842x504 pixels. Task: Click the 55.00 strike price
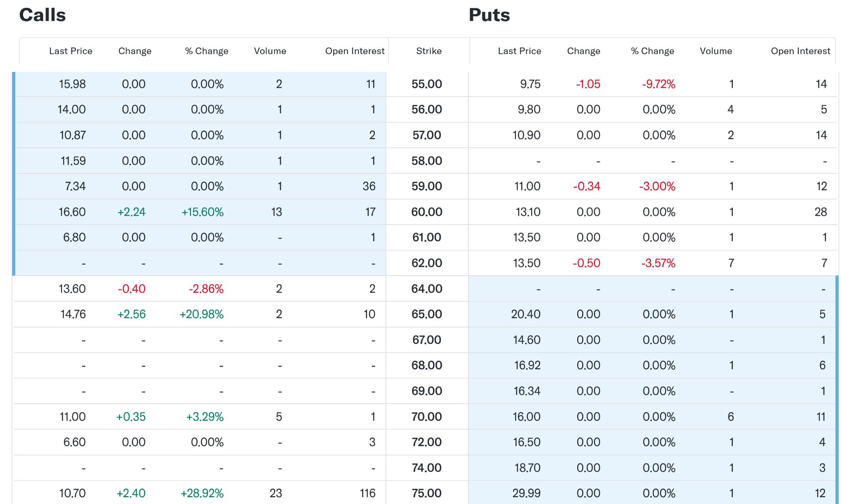(x=426, y=84)
